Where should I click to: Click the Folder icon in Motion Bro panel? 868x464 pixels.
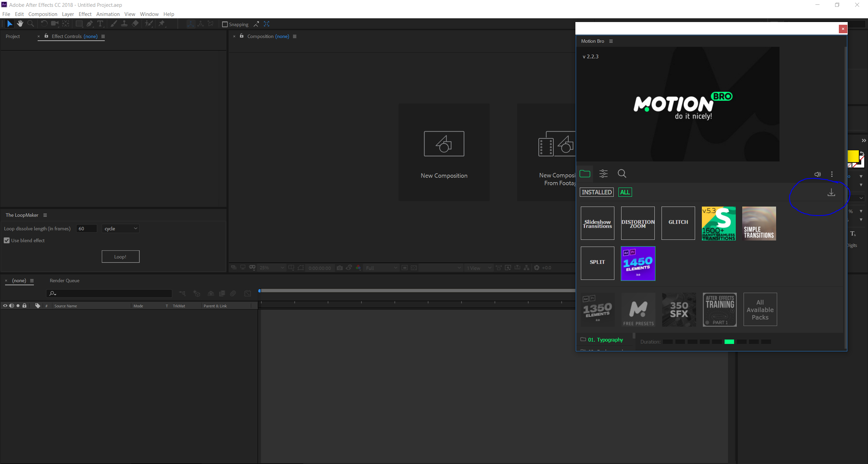(585, 173)
